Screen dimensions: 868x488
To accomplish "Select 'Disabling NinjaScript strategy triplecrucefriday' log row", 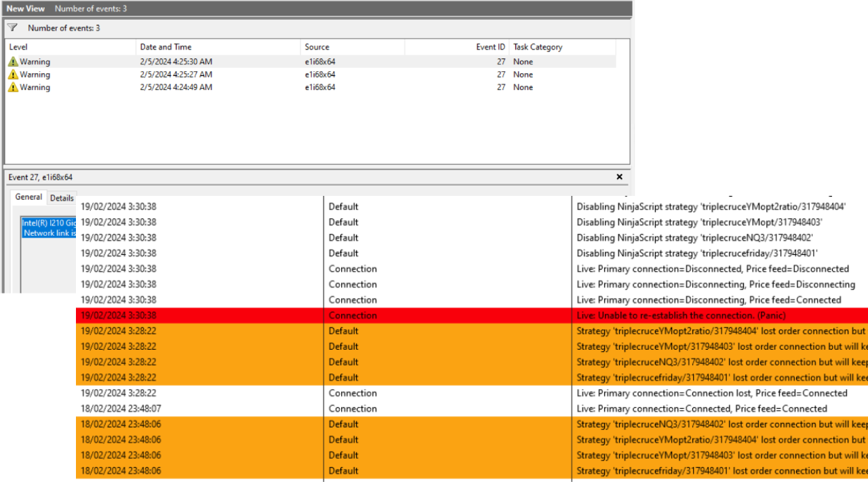I will pyautogui.click(x=696, y=253).
